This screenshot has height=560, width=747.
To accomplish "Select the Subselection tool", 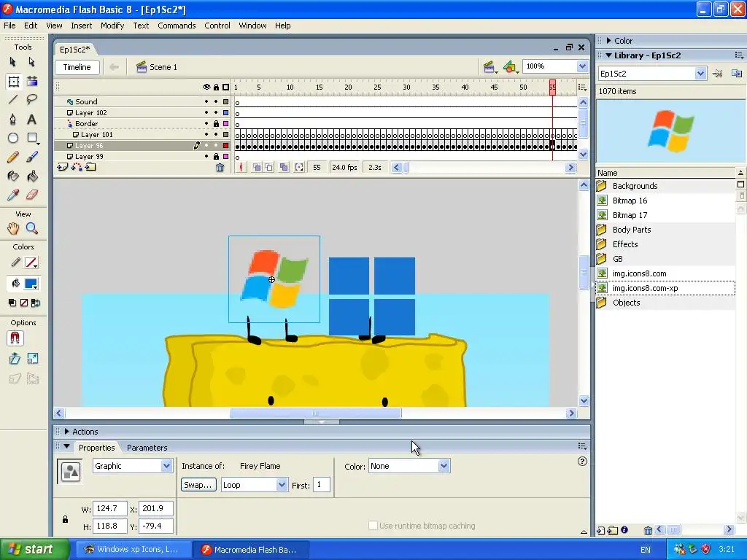I will (31, 62).
